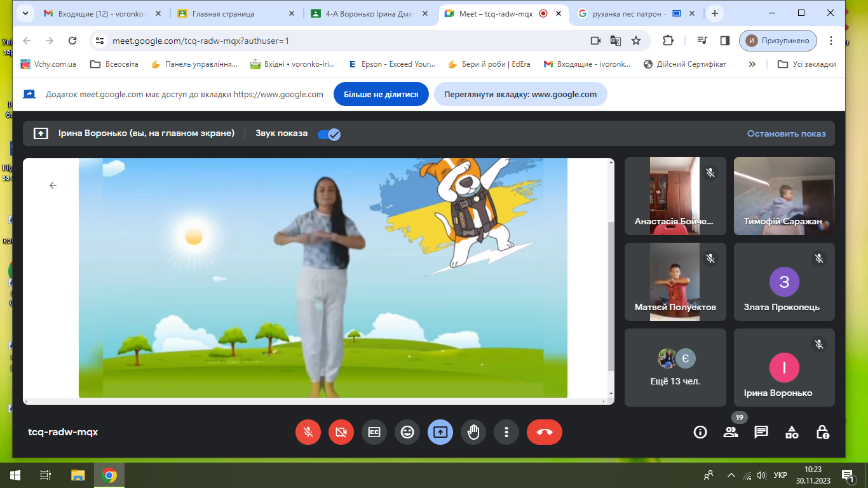Screen dimensions: 868x488
Task: Select Матвей Полуектов participant tile
Action: pyautogui.click(x=675, y=281)
